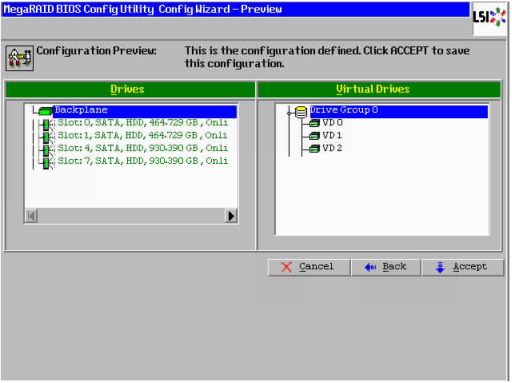Select the Slot: 4 SATA HDD drive row

(143, 148)
